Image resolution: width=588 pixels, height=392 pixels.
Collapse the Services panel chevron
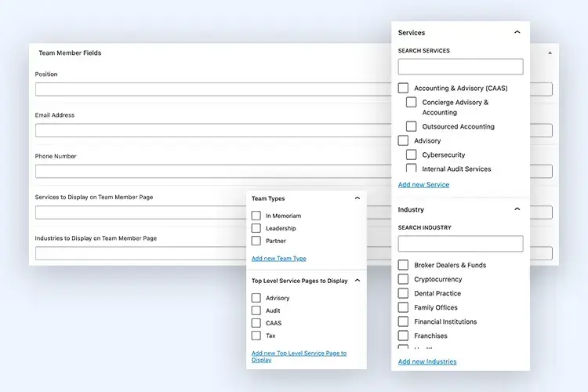517,33
